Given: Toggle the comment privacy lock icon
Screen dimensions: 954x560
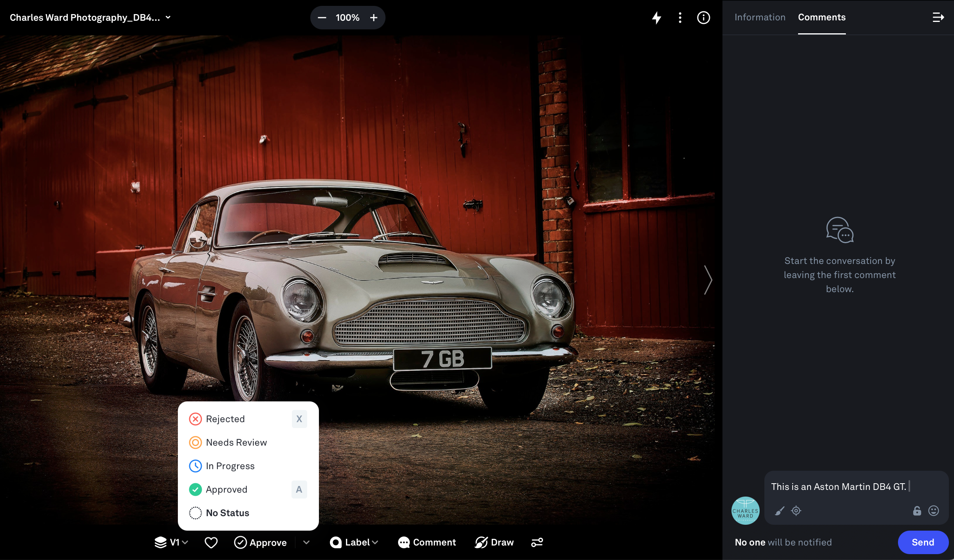Looking at the screenshot, I should pos(917,511).
